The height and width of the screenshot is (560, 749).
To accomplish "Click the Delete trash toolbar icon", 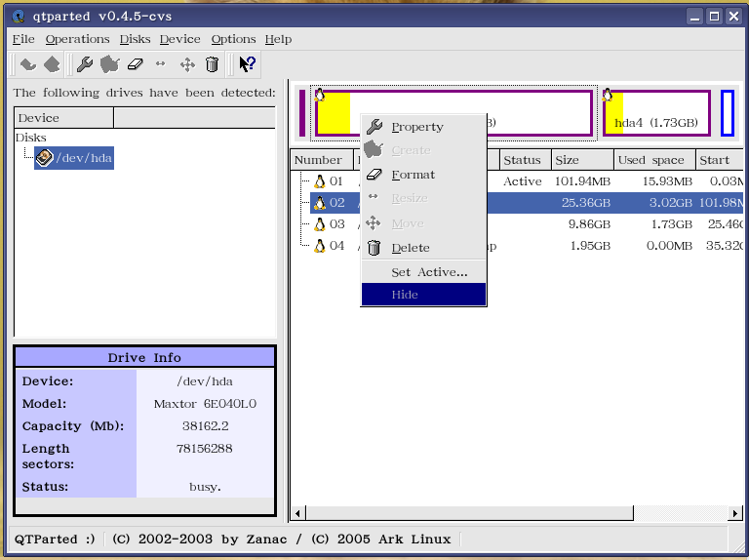I will tap(212, 64).
